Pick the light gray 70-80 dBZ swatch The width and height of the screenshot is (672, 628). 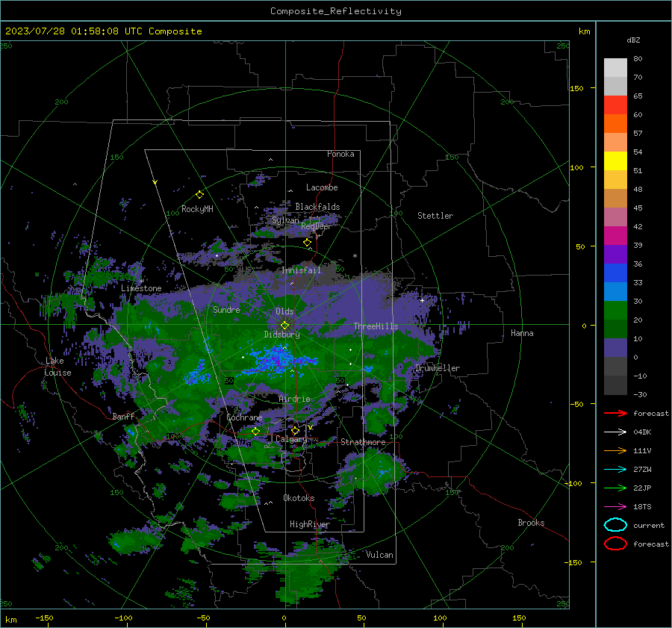coord(615,68)
